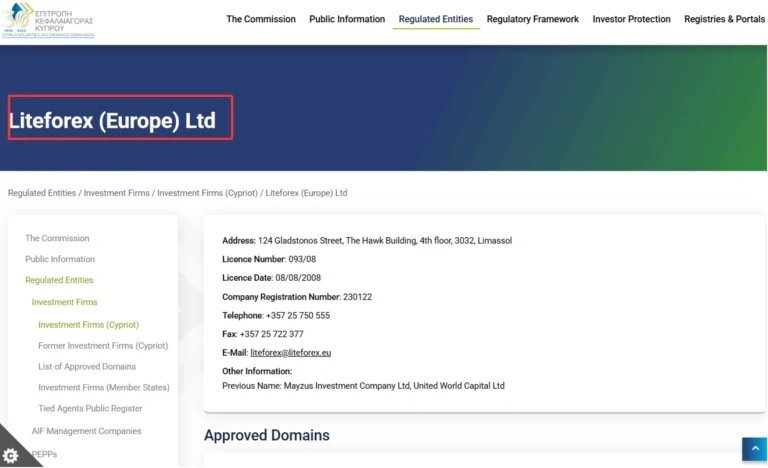The height and width of the screenshot is (468, 768).
Task: Open The Commission in sidebar
Action: 57,238
